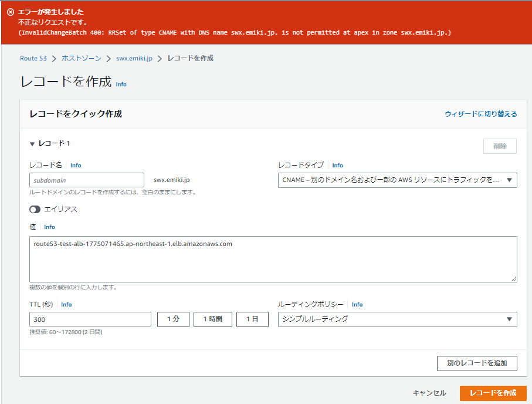Click the レコードをクイック作成 panel heading
The height and width of the screenshot is (404, 532).
click(x=76, y=114)
